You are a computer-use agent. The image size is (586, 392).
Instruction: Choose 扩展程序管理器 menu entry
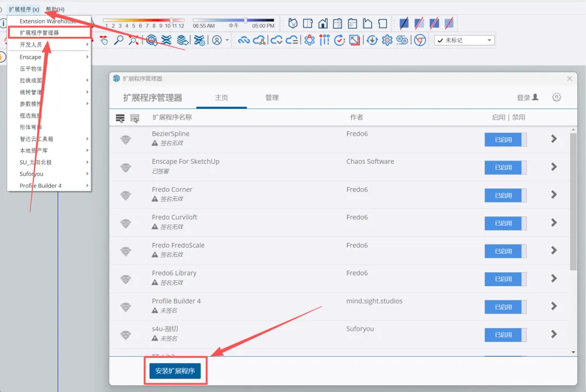tap(49, 33)
